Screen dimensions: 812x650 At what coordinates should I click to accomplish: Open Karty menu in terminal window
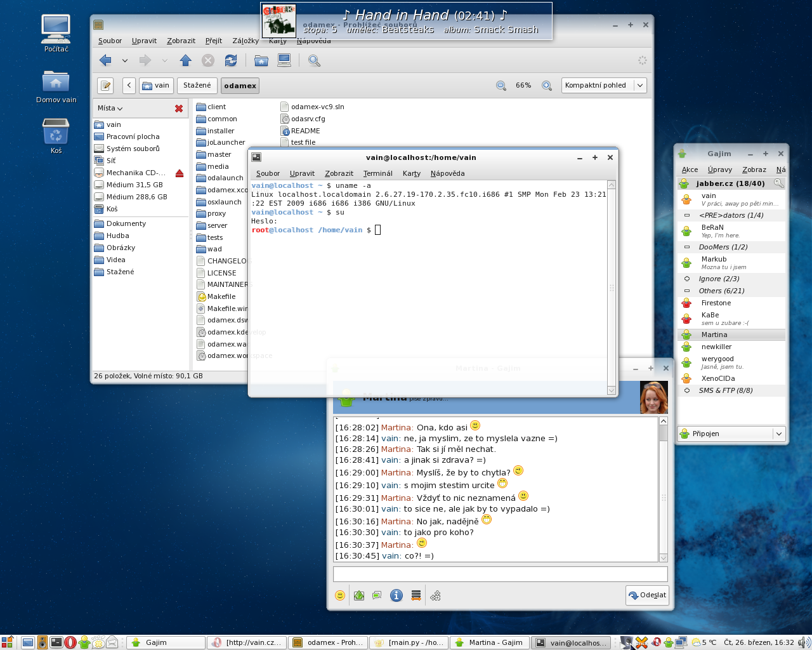pyautogui.click(x=412, y=173)
